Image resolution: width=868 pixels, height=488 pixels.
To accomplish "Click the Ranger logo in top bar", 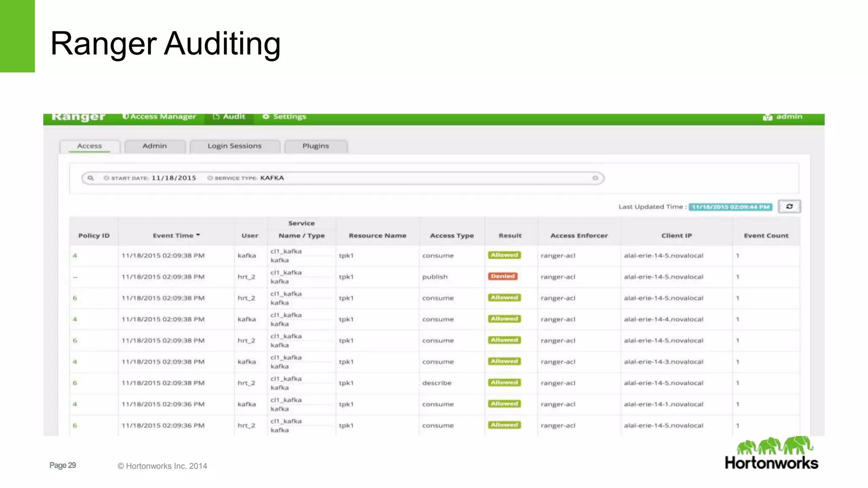I will click(78, 117).
